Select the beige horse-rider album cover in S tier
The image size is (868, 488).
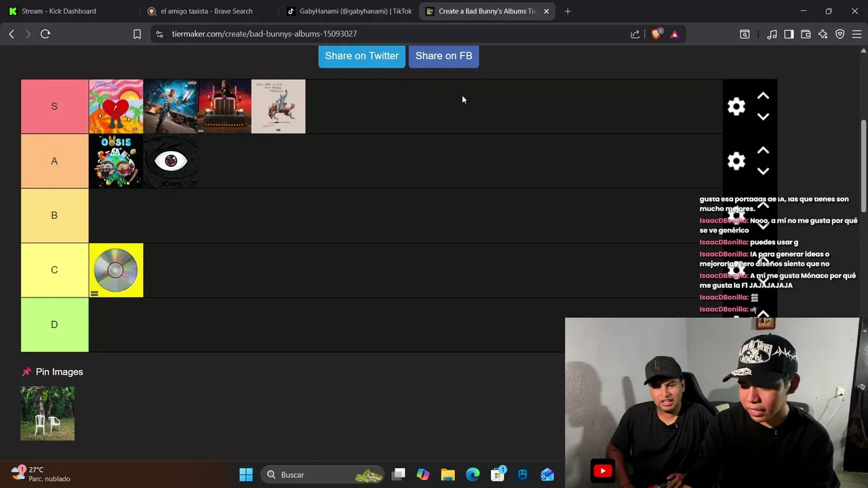tap(279, 106)
